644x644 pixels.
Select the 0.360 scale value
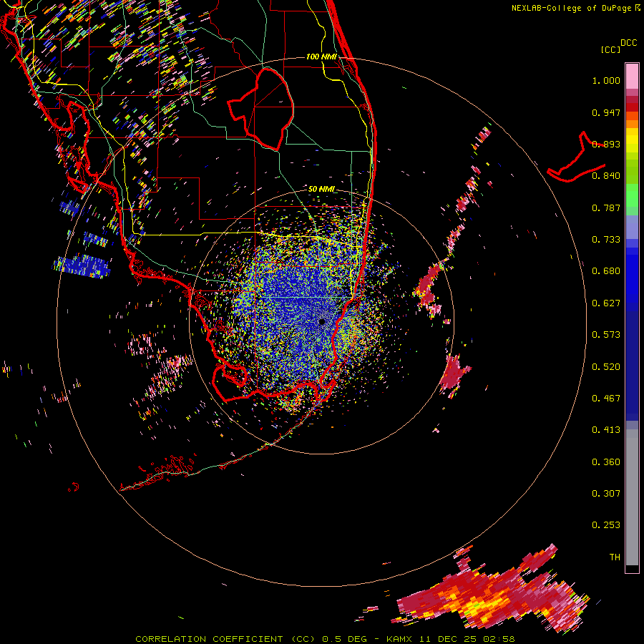(x=606, y=462)
